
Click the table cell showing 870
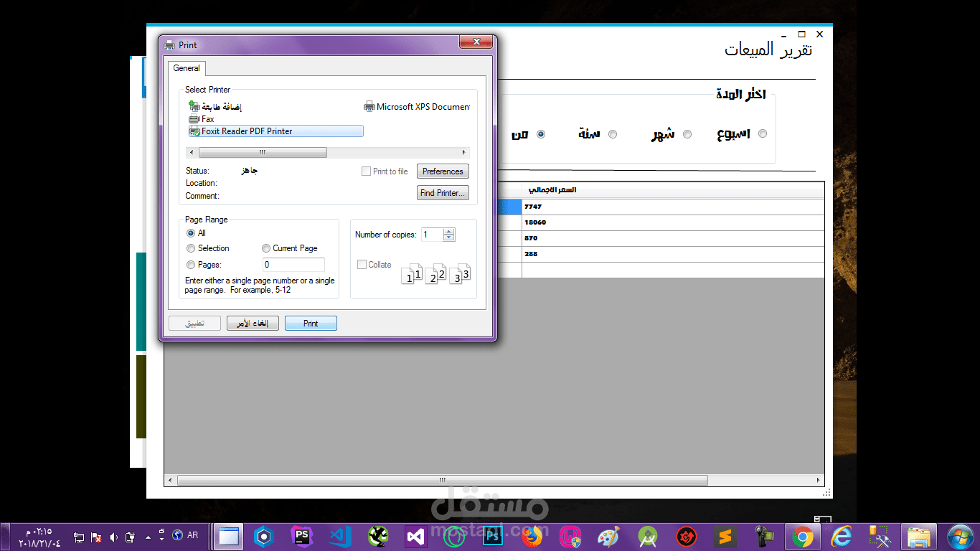click(673, 238)
